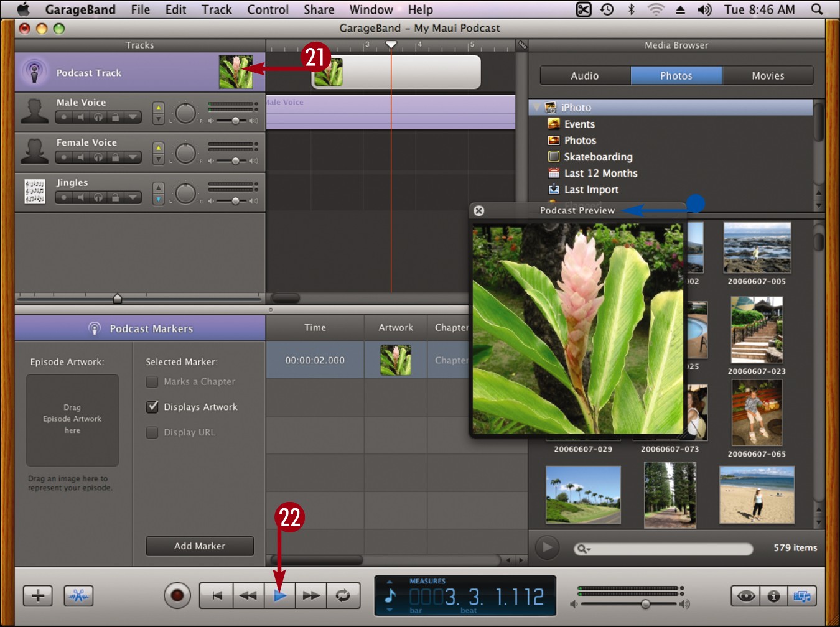Play preview button in Media Browser
This screenshot has height=627, width=840.
547,547
